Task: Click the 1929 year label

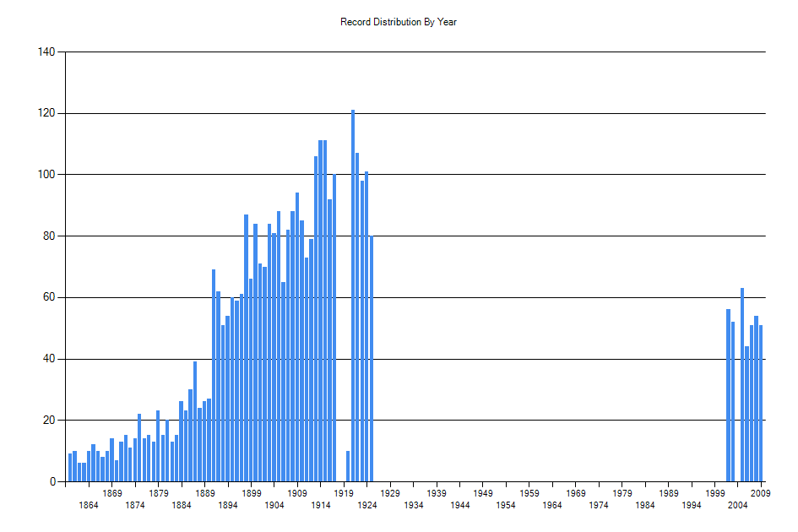Action: 390,493
